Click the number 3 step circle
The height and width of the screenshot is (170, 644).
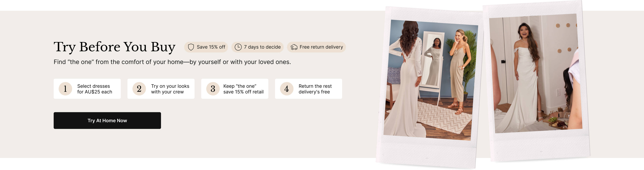pos(213,89)
